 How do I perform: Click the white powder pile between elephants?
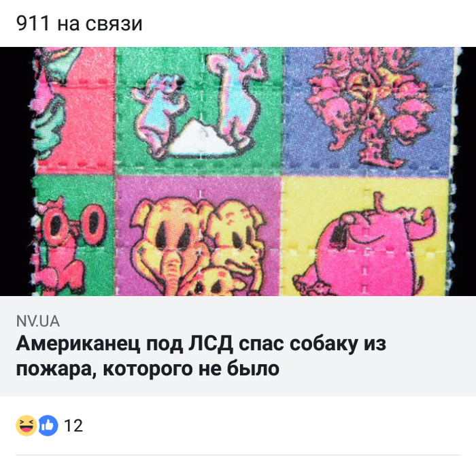(x=201, y=138)
